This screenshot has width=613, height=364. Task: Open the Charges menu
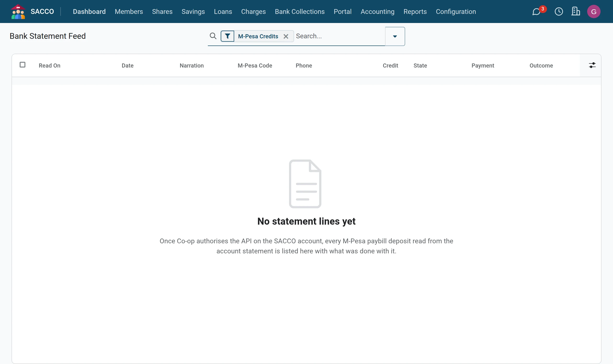tap(253, 11)
